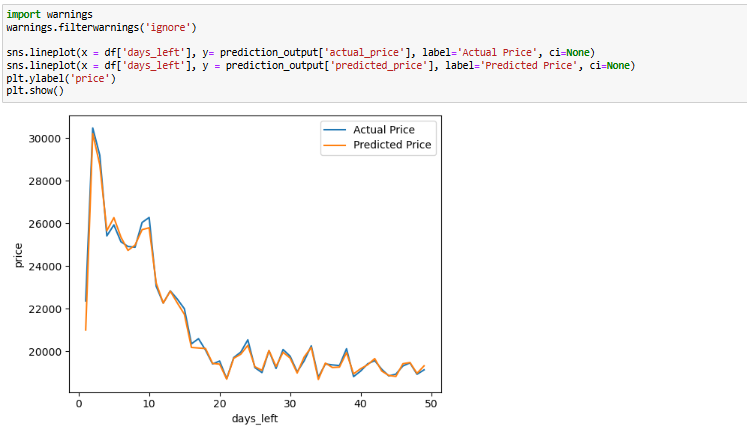Place cursor at plt.show() in code
747x437 pixels.
(34, 90)
